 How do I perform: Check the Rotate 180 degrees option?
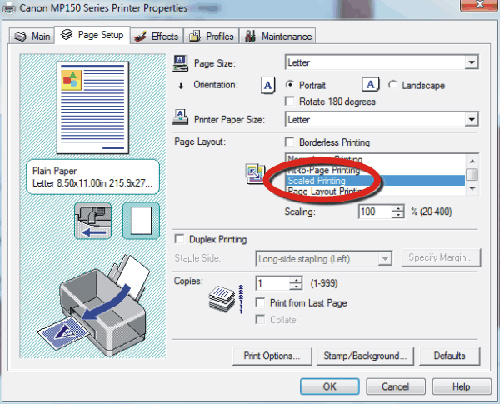point(290,101)
